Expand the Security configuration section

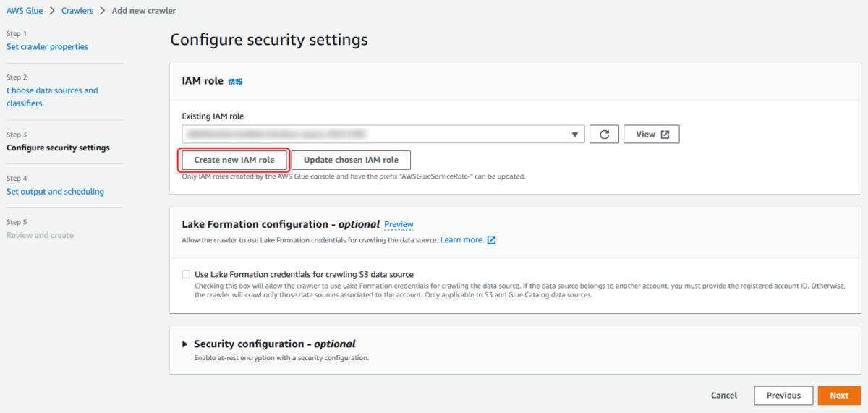[185, 344]
